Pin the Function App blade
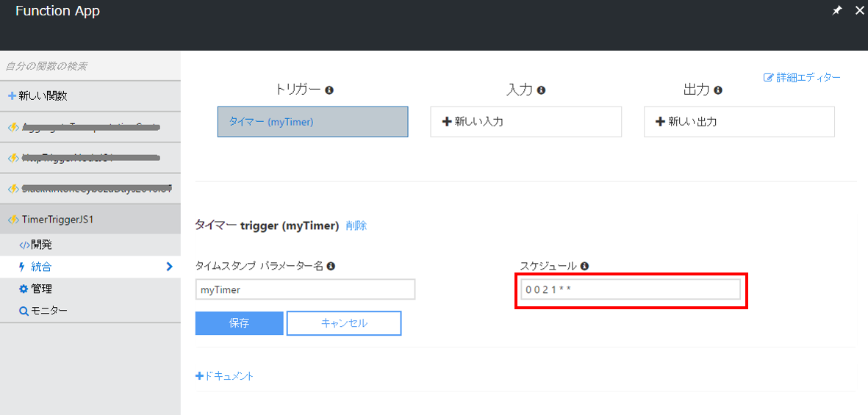The image size is (868, 415). coord(837,10)
